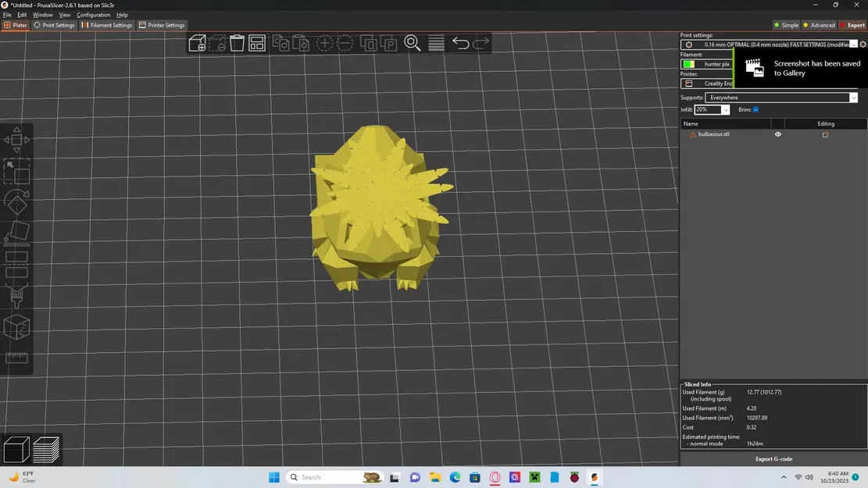Switch to Expert mode
Viewport: 868px width, 488px height.
[x=853, y=25]
